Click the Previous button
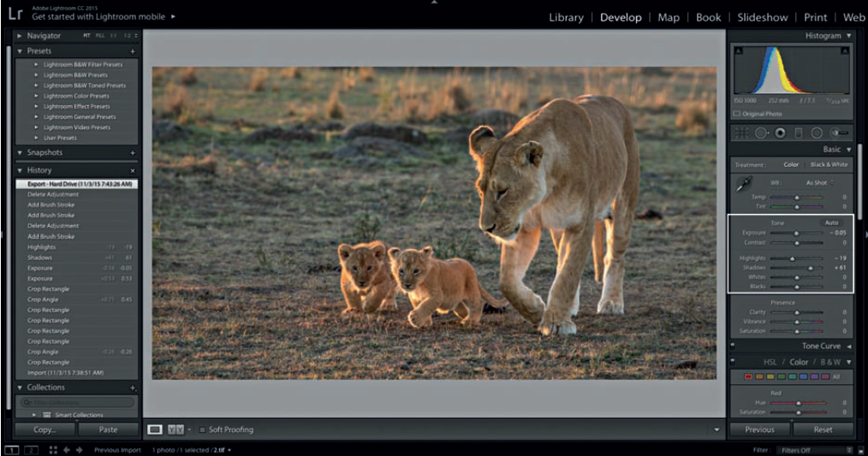Image resolution: width=868 pixels, height=456 pixels. [x=759, y=429]
